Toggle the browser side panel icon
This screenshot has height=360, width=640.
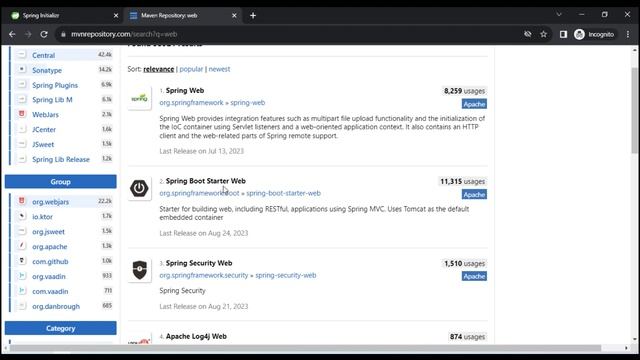[x=563, y=34]
